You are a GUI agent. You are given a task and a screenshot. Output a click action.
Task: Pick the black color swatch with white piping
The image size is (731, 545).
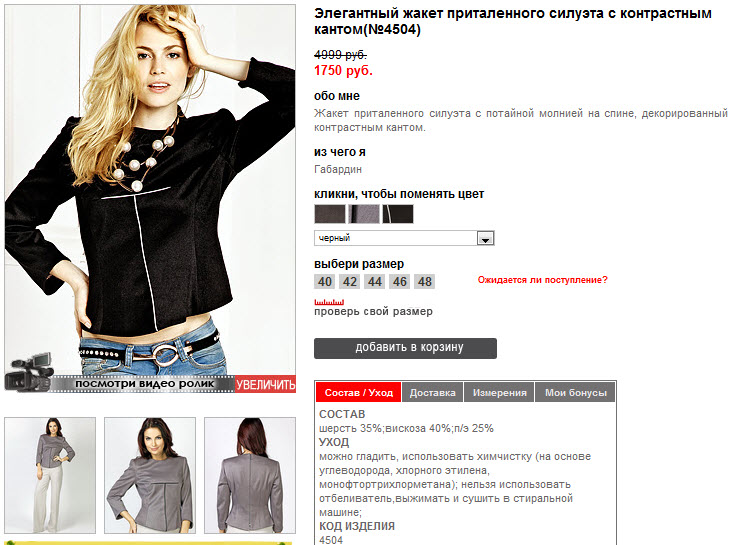point(398,214)
